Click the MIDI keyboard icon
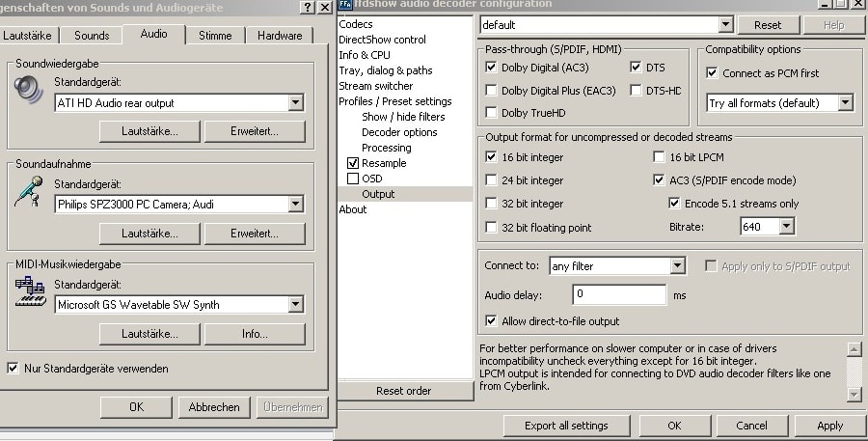 pyautogui.click(x=30, y=291)
